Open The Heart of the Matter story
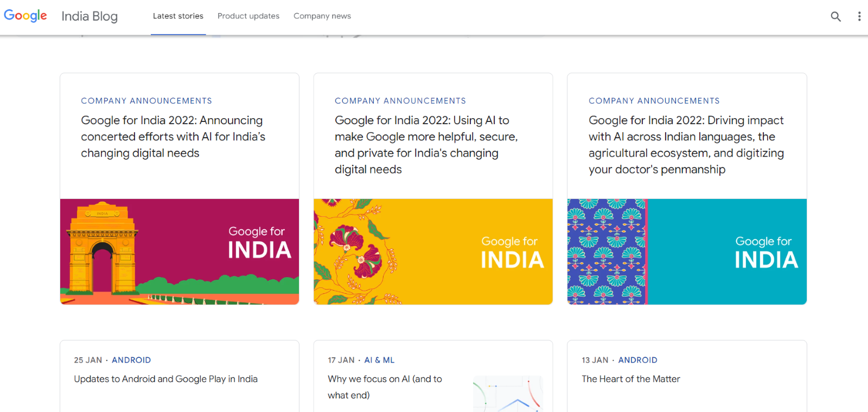This screenshot has height=412, width=868. click(631, 379)
